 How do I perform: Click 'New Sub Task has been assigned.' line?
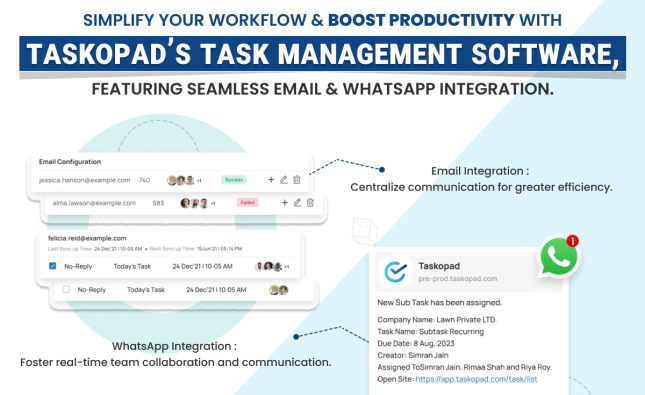(x=440, y=303)
